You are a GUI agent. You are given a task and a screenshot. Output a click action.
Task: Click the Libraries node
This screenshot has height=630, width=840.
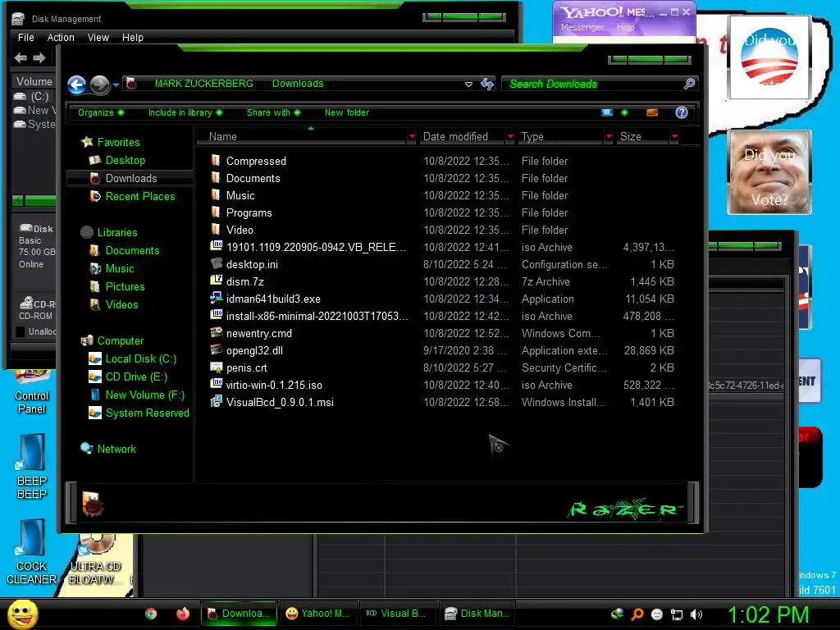pos(109,232)
